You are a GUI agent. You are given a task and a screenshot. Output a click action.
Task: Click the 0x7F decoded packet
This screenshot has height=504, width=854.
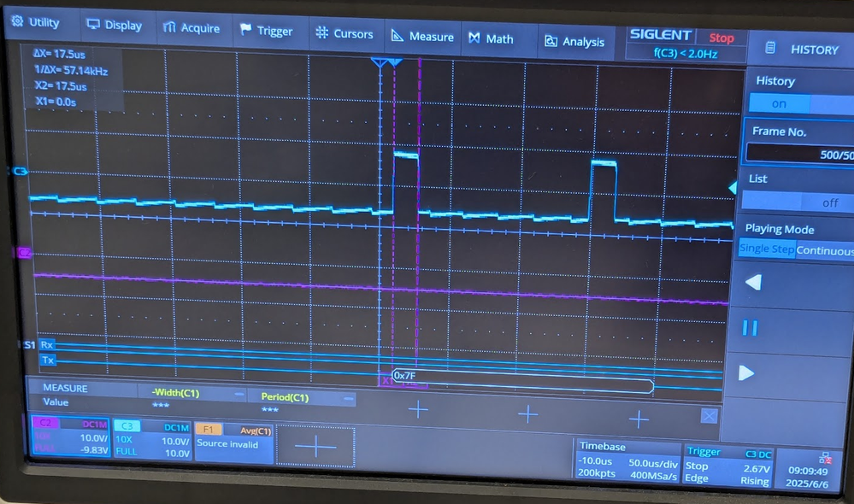(522, 381)
